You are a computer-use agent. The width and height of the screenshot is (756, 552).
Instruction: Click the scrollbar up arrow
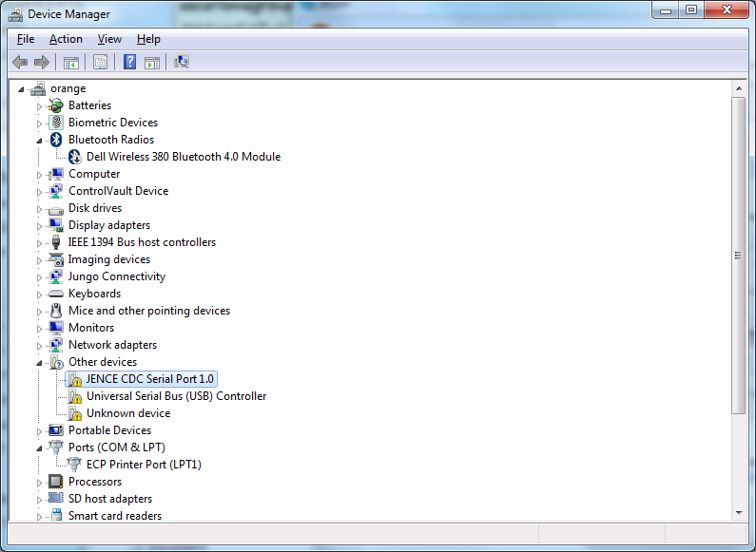739,88
